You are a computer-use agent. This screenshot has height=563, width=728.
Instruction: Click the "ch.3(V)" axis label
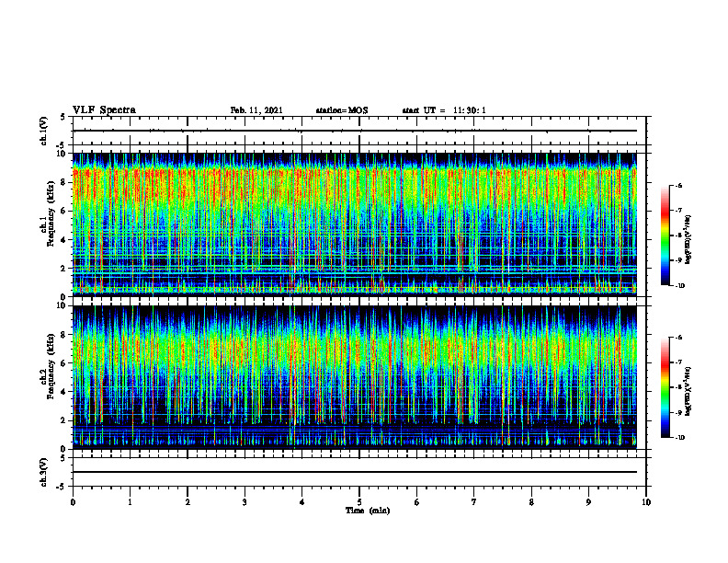[44, 473]
